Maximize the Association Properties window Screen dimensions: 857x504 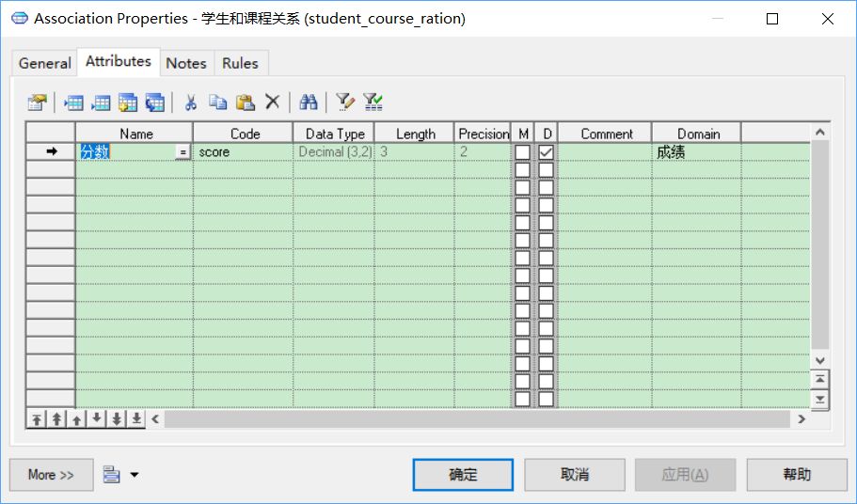772,19
